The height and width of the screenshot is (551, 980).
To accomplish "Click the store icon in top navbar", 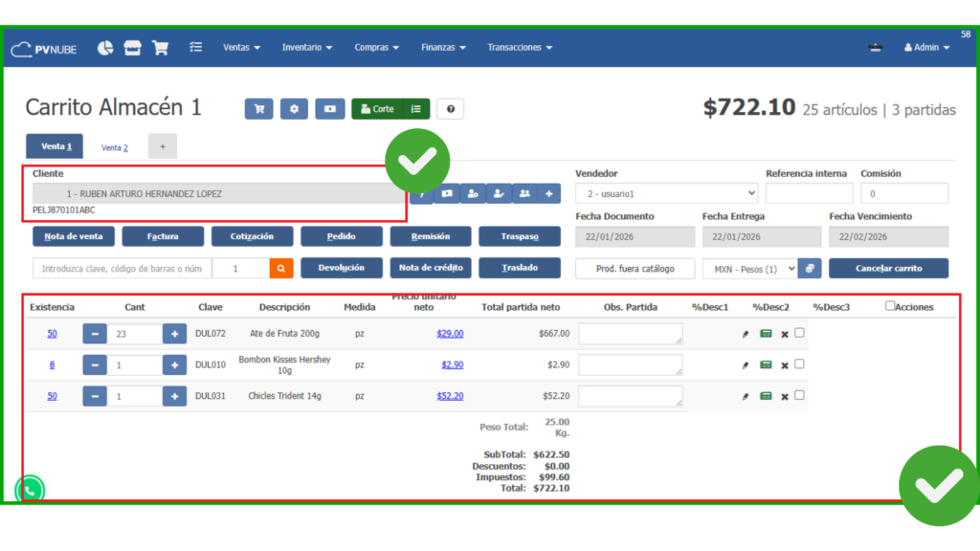I will (x=132, y=48).
